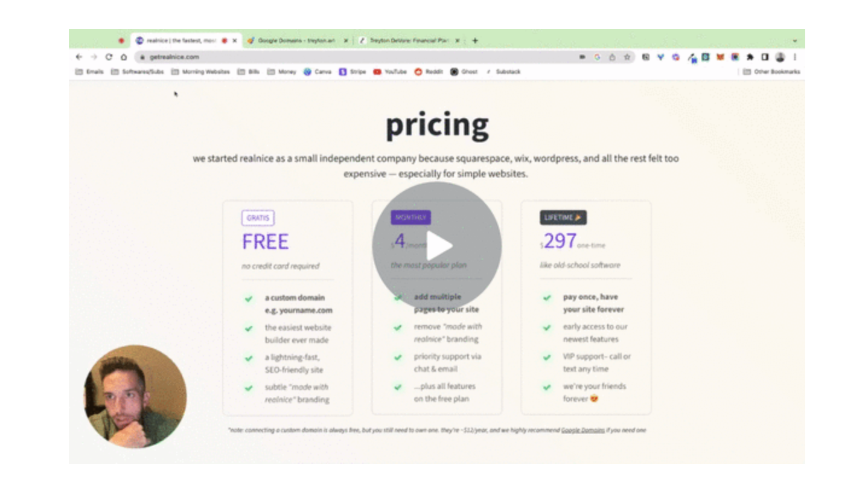The height and width of the screenshot is (494, 868).
Task: Click the GRATIS plan badge
Action: tap(258, 218)
